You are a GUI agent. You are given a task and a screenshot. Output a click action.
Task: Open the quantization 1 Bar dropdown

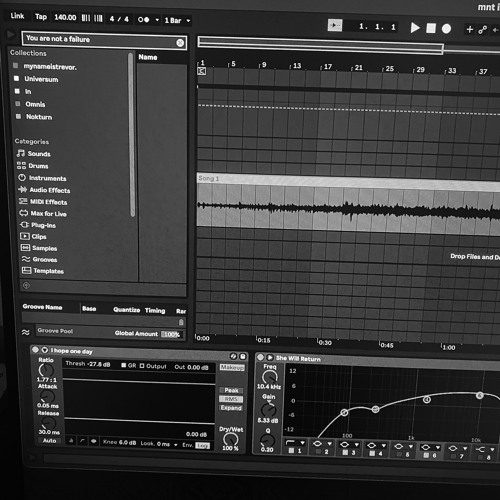point(177,21)
